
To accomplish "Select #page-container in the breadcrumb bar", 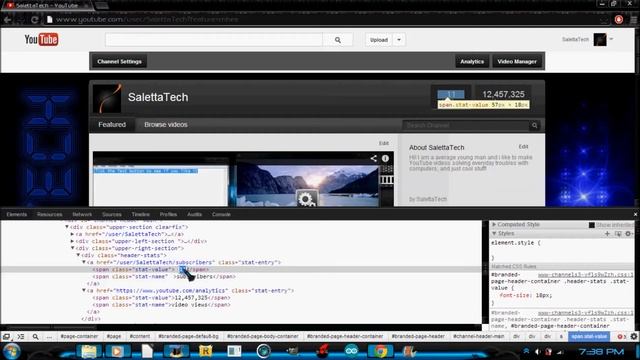I will pyautogui.click(x=79, y=336).
